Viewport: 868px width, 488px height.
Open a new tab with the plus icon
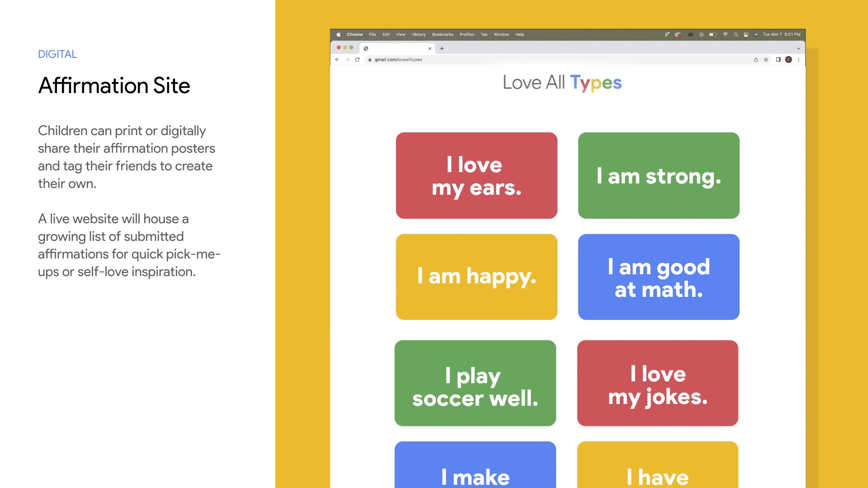442,48
